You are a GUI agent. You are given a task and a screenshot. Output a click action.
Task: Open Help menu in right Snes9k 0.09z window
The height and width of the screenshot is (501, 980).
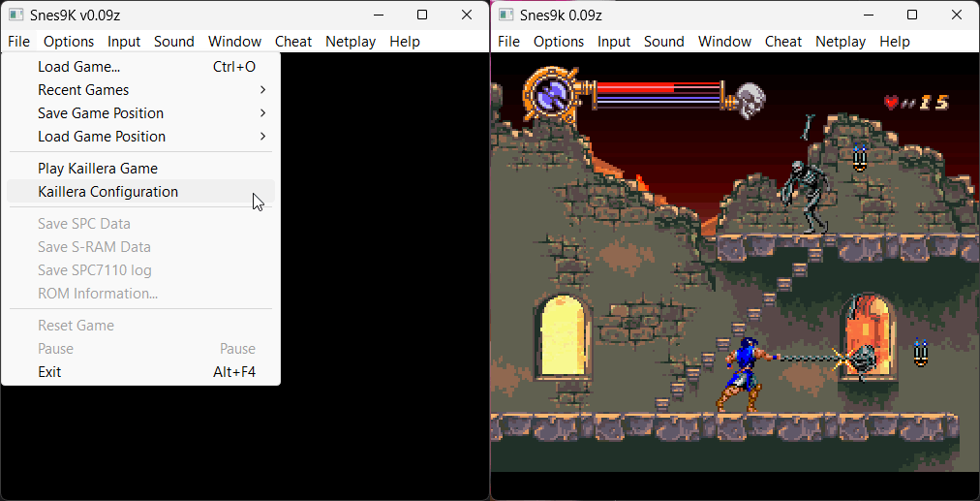click(x=895, y=42)
